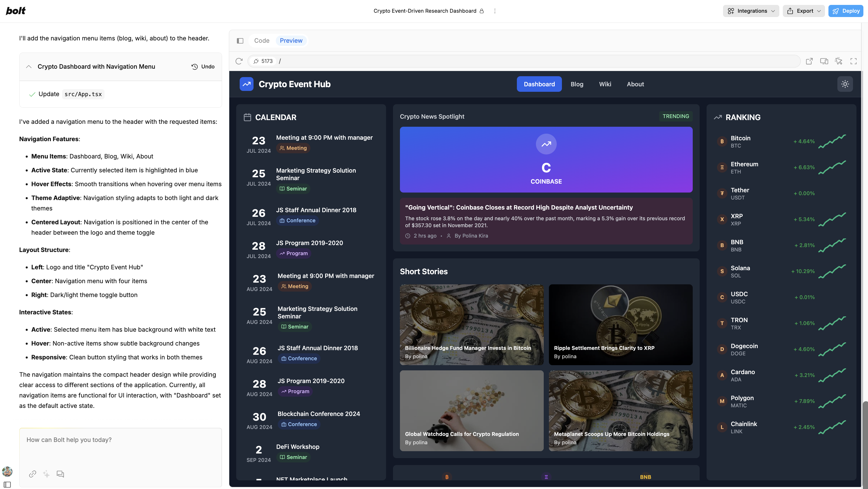The height and width of the screenshot is (489, 868).
Task: Click the TRENDING badge
Action: [676, 116]
